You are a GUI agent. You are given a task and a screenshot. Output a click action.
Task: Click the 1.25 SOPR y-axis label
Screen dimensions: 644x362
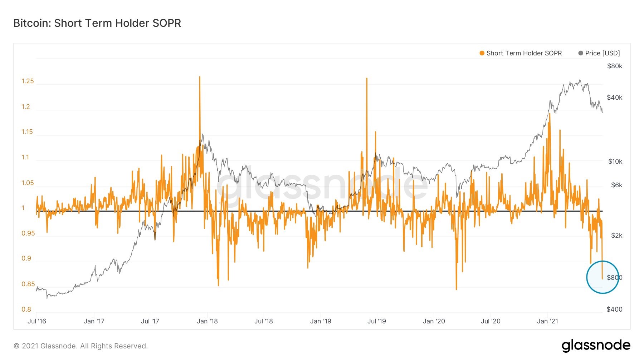28,81
